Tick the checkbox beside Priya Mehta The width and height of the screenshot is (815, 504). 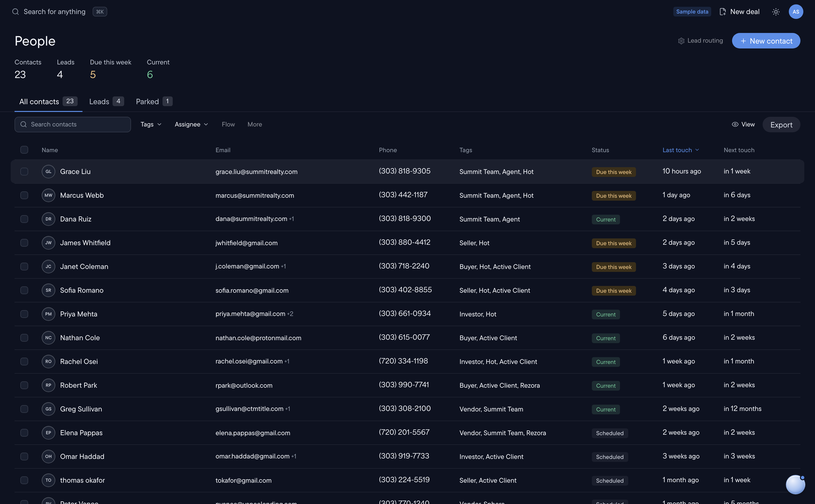(24, 314)
